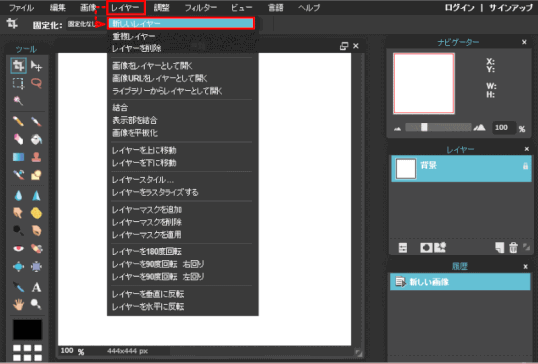Toggle layer settings in レイヤー panel
This screenshot has height=364, width=538.
pos(403,248)
